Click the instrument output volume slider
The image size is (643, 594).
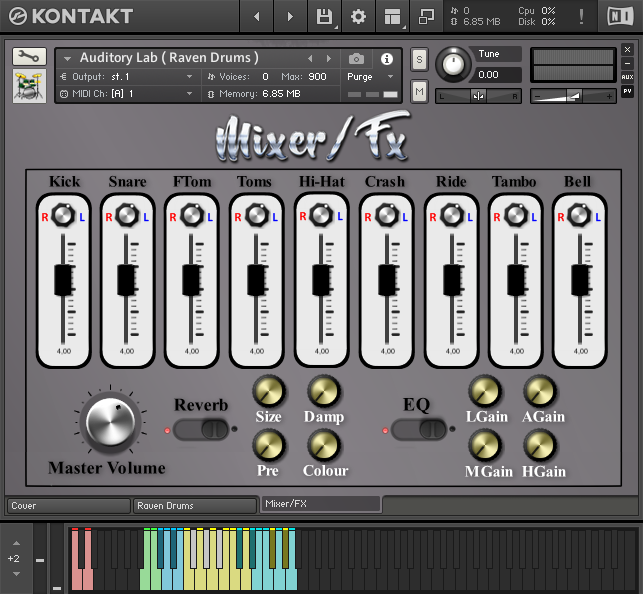[573, 96]
